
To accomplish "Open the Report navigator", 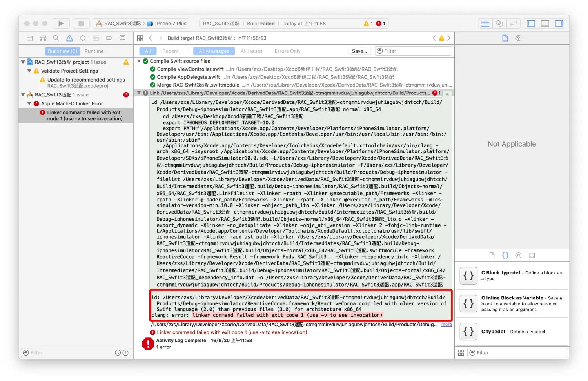I will click(123, 38).
